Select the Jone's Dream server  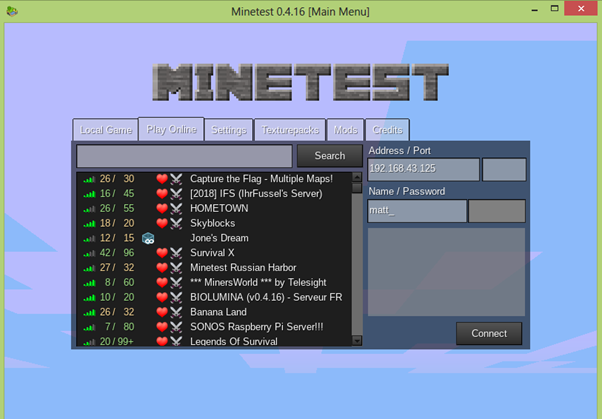coord(214,238)
